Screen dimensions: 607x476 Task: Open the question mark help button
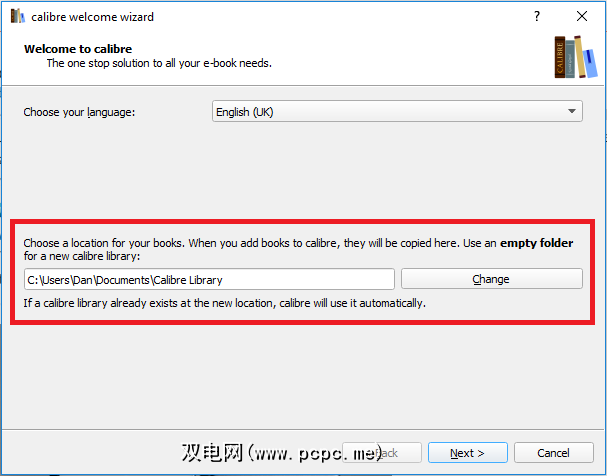click(537, 16)
